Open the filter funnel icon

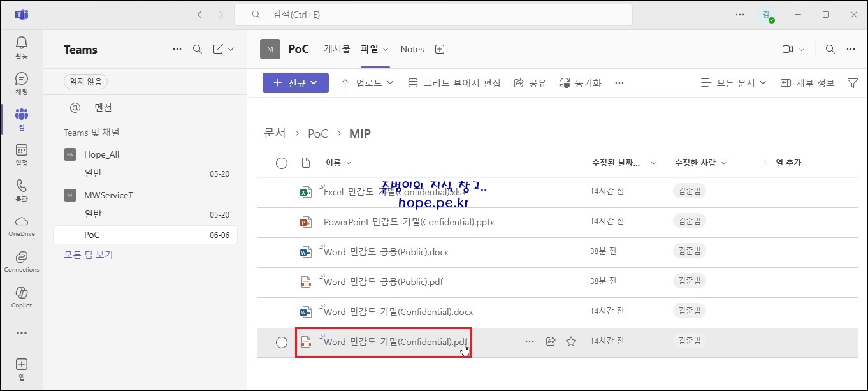853,83
